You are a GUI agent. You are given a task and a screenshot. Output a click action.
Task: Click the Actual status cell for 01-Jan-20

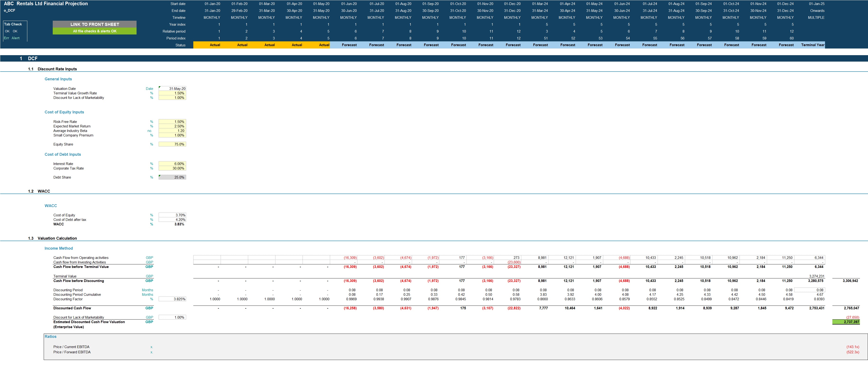[x=207, y=45]
